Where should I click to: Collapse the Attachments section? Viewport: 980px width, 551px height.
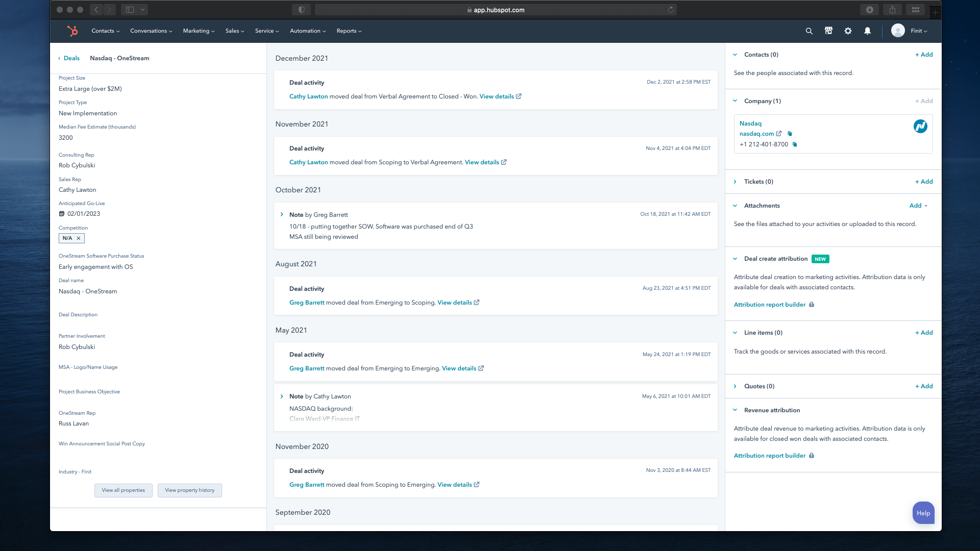tap(735, 206)
